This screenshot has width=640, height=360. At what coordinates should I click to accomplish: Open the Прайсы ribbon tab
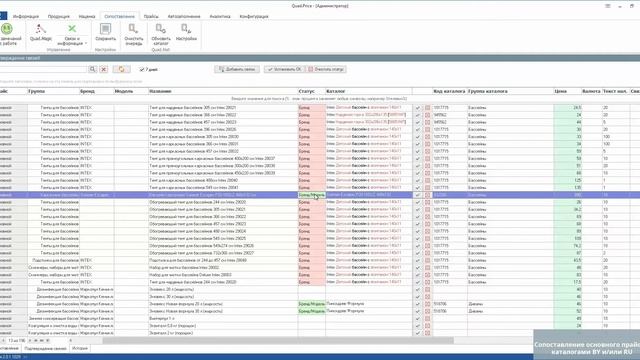[x=151, y=16]
